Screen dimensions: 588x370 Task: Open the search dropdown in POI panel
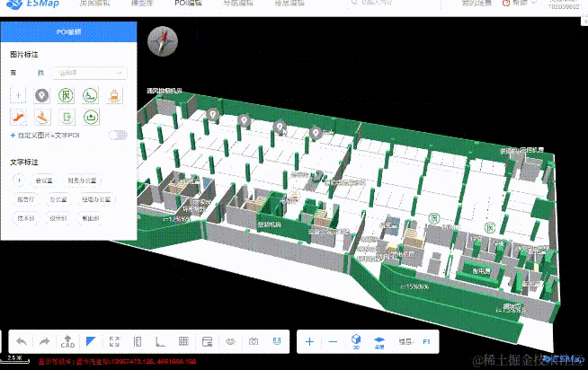click(89, 73)
